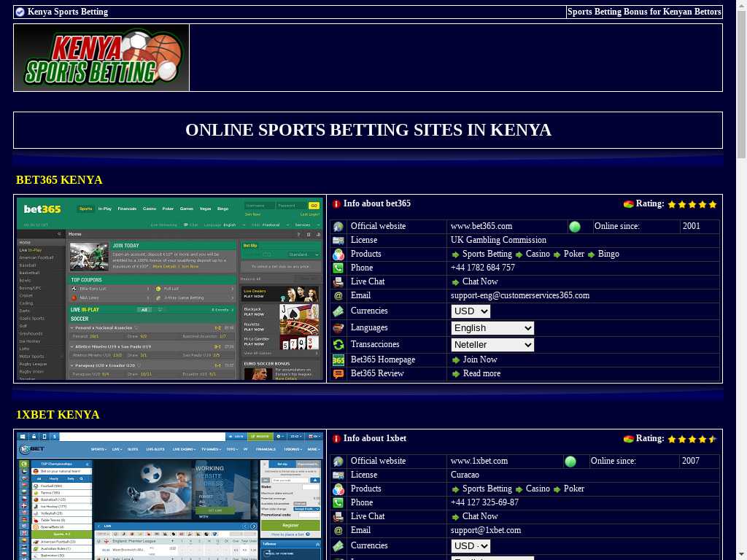This screenshot has width=747, height=560.
Task: Click the bet365 Transacciones green arrows icon
Action: click(x=338, y=345)
